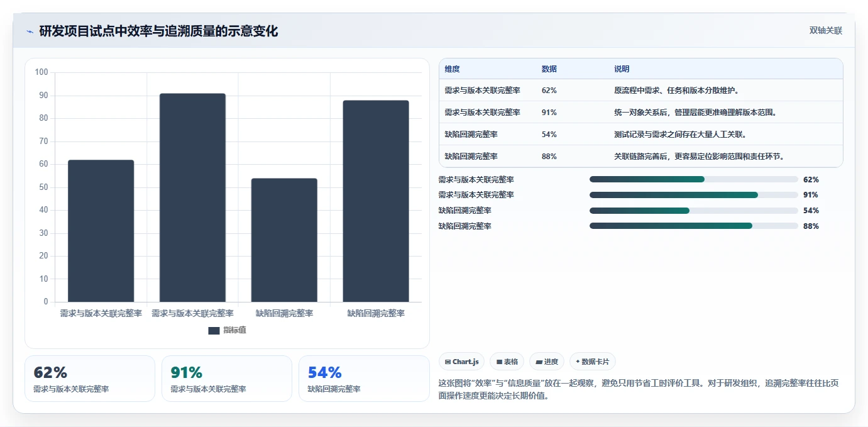Click the progress bar filled to 88%
This screenshot has height=427, width=868.
(x=694, y=226)
